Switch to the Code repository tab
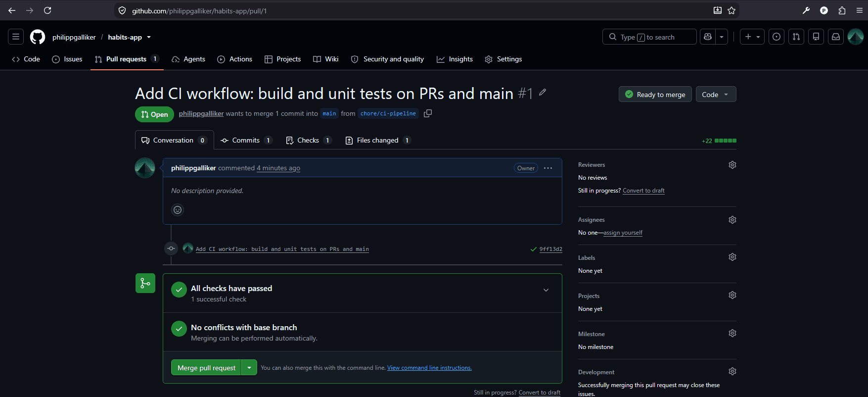 click(x=26, y=59)
